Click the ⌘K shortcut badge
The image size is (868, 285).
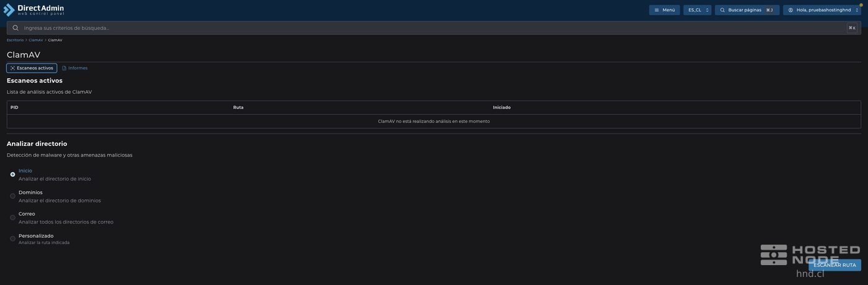852,28
